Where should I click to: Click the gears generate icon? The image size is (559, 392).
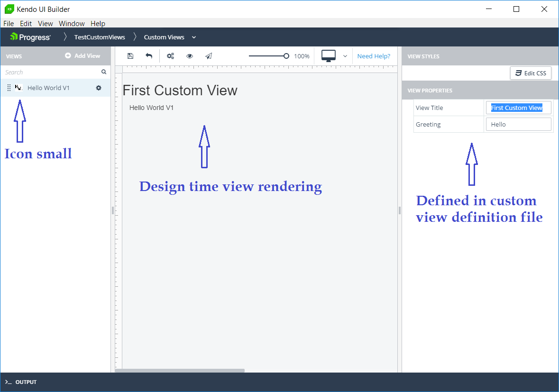170,56
